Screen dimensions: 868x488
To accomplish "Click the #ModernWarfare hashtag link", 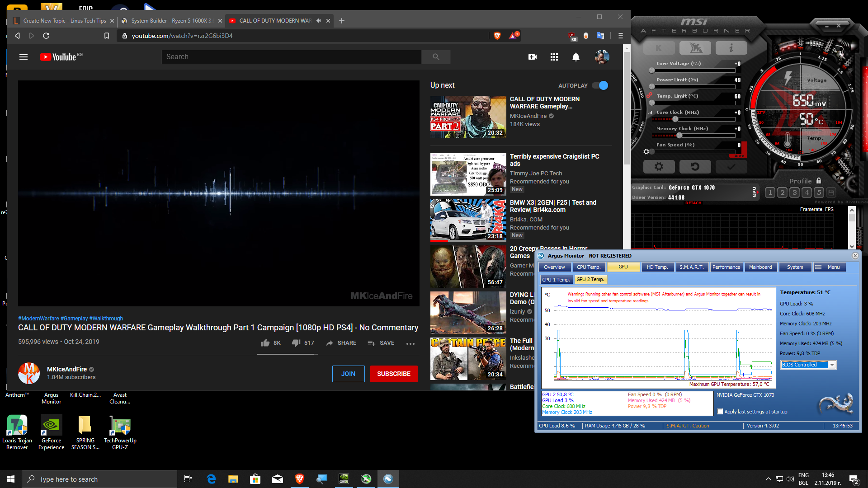I will tap(38, 319).
